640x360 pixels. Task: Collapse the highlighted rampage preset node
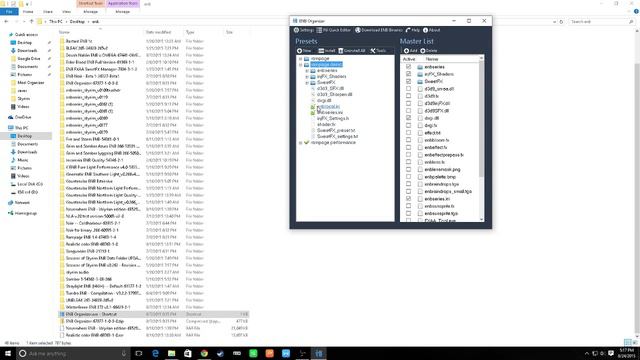[x=300, y=64]
